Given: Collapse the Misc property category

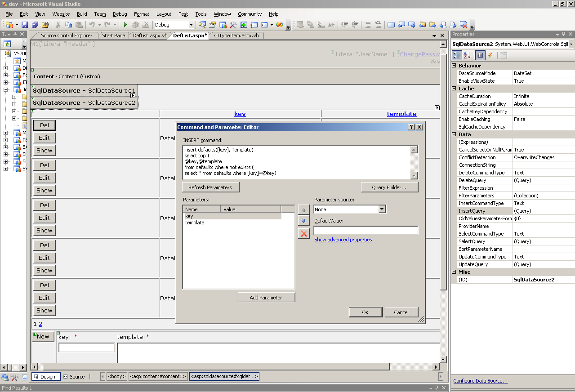Looking at the screenshot, I should coord(454,272).
